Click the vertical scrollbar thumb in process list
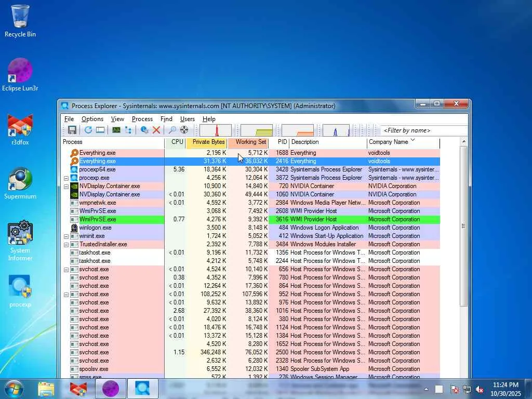This screenshot has height=399, width=532. click(463, 227)
